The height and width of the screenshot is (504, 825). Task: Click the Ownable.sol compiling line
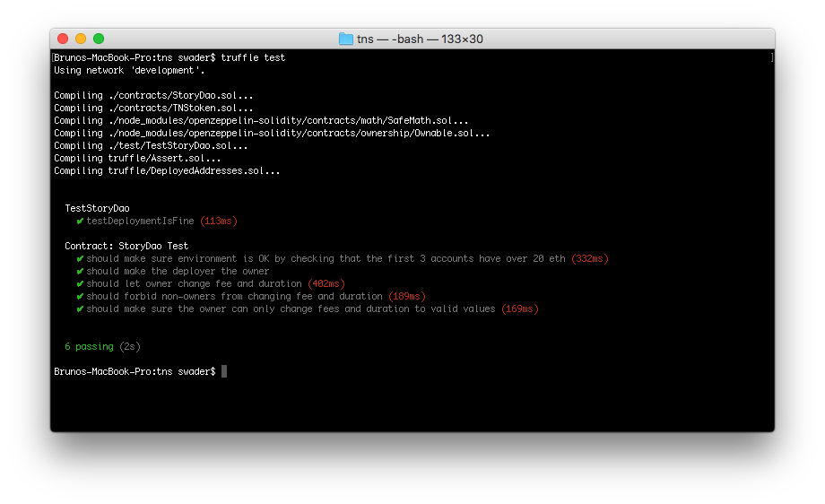click(x=272, y=133)
